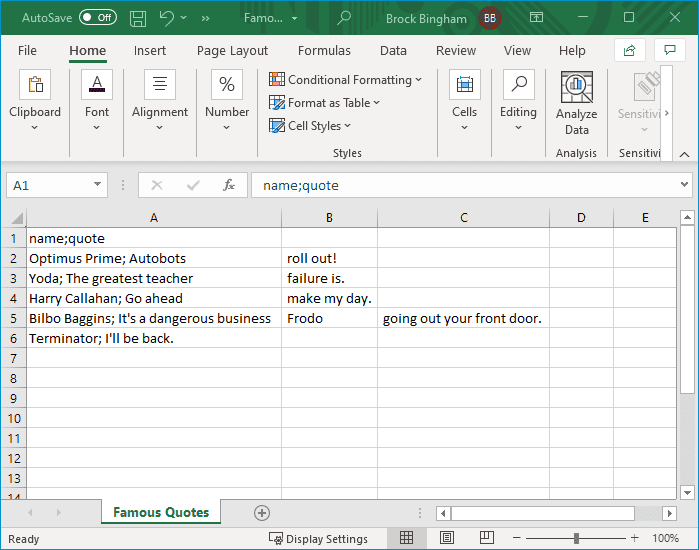
Task: Open the Conditional Formatting dropdown arrow
Action: pyautogui.click(x=418, y=80)
